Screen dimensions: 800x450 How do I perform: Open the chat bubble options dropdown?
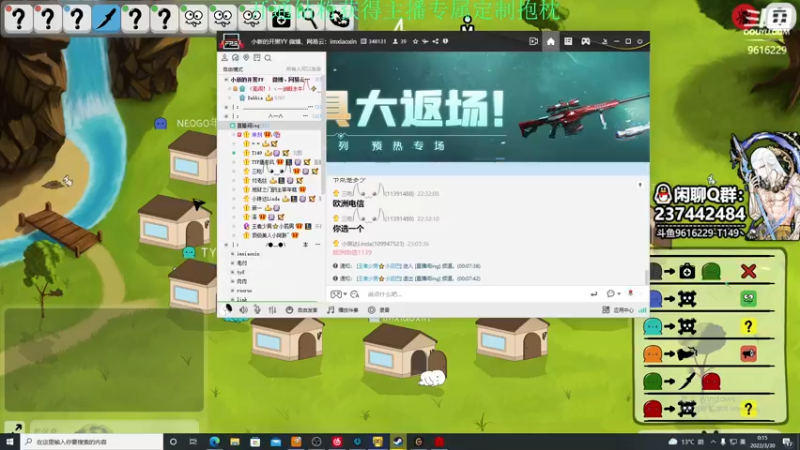[613, 294]
